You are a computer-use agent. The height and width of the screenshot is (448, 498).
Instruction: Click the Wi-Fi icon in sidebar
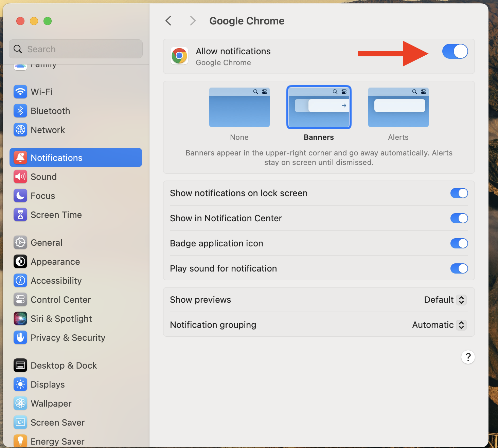pyautogui.click(x=20, y=92)
